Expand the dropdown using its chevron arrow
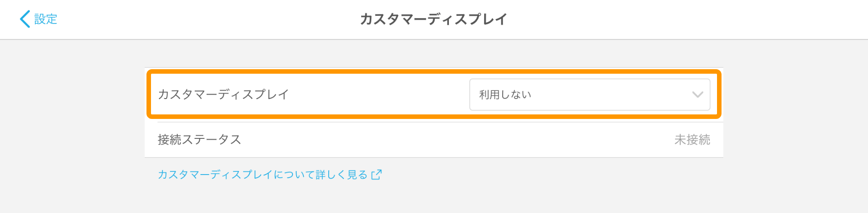The image size is (868, 213). [698, 95]
